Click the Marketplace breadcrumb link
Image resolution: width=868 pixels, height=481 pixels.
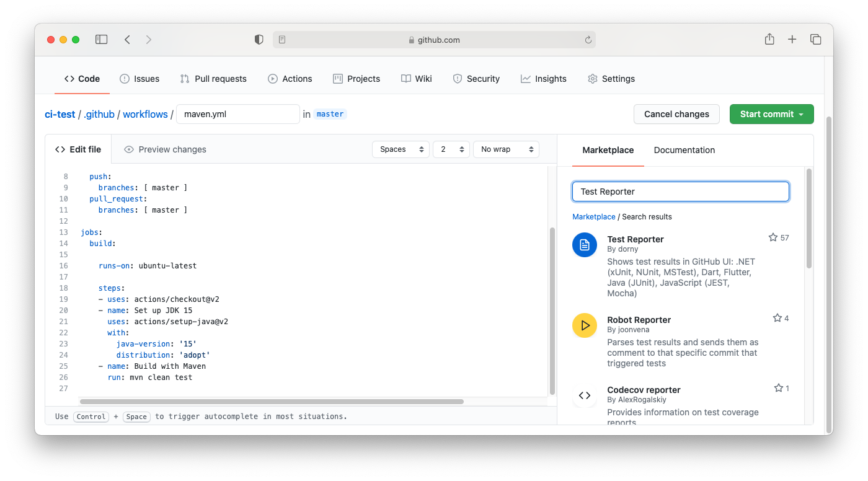click(x=594, y=217)
